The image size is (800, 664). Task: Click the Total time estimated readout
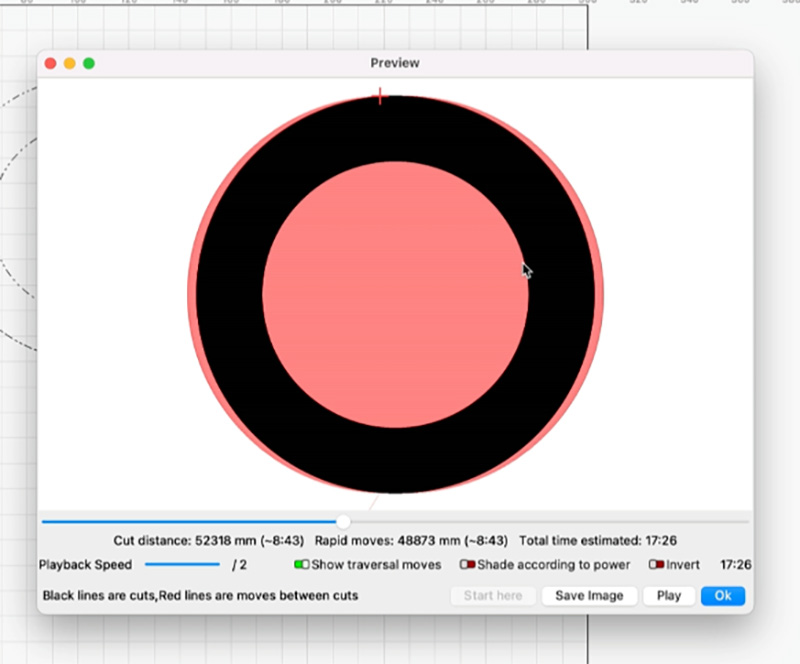(599, 541)
